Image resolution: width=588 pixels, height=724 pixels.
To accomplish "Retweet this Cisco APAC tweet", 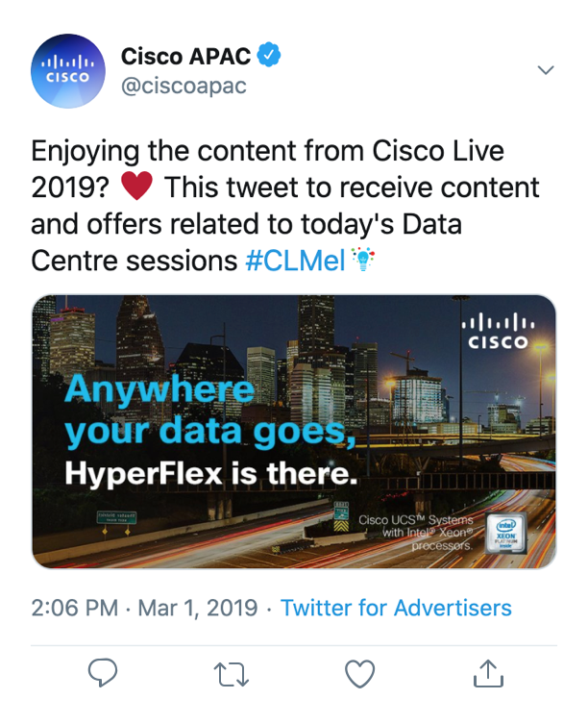I will 231,674.
